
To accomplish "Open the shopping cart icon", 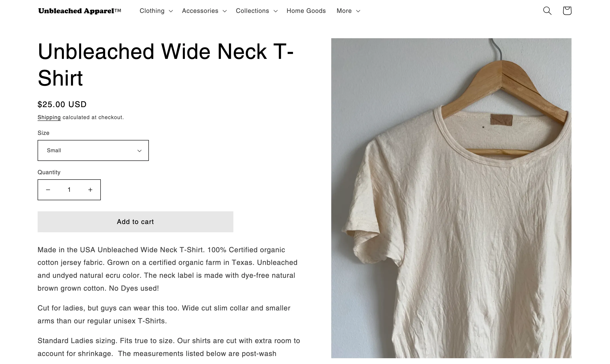I will pos(567,11).
